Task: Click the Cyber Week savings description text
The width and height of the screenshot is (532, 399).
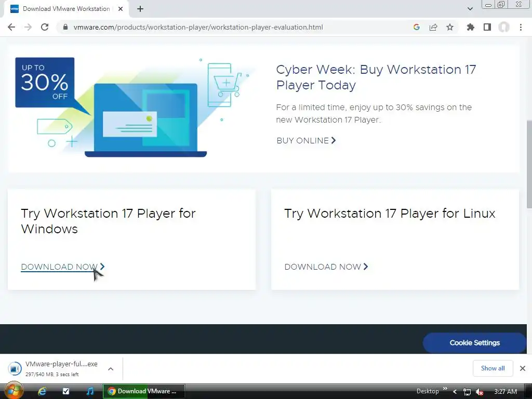Action: click(x=374, y=113)
